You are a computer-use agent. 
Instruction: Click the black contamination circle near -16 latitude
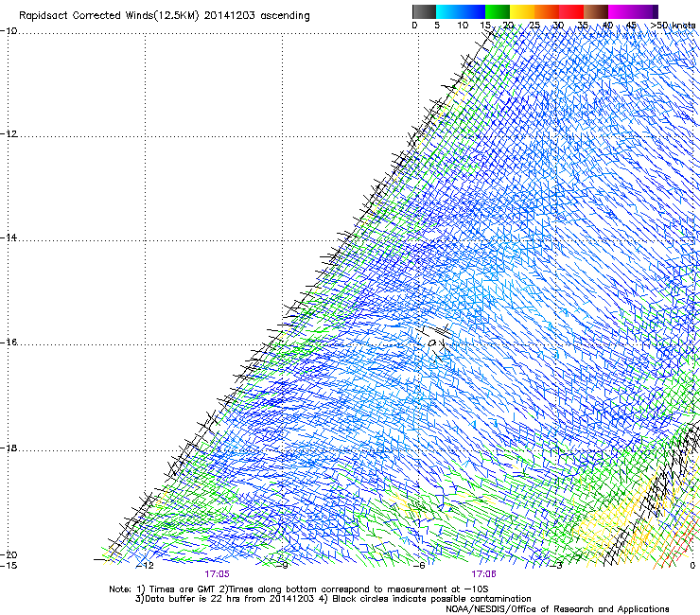(x=431, y=343)
